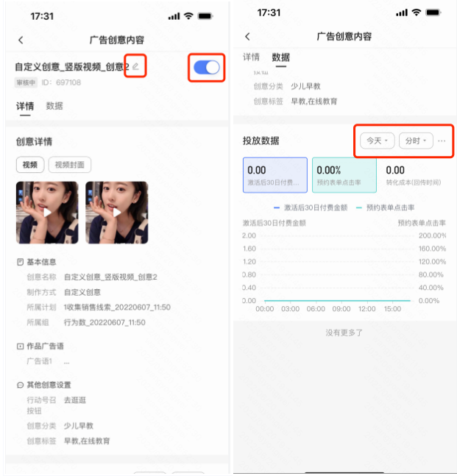
Task: Click 早教,在线教育 tags on right screen
Action: point(314,102)
